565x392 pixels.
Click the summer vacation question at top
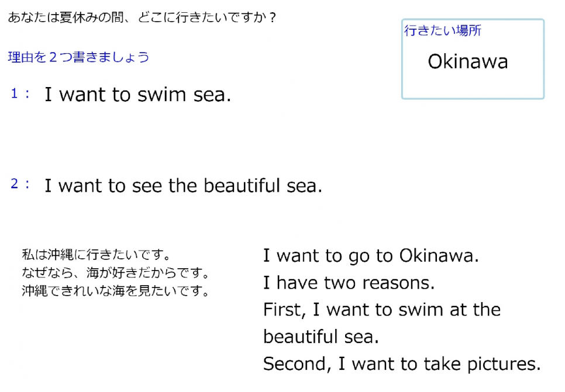point(142,18)
